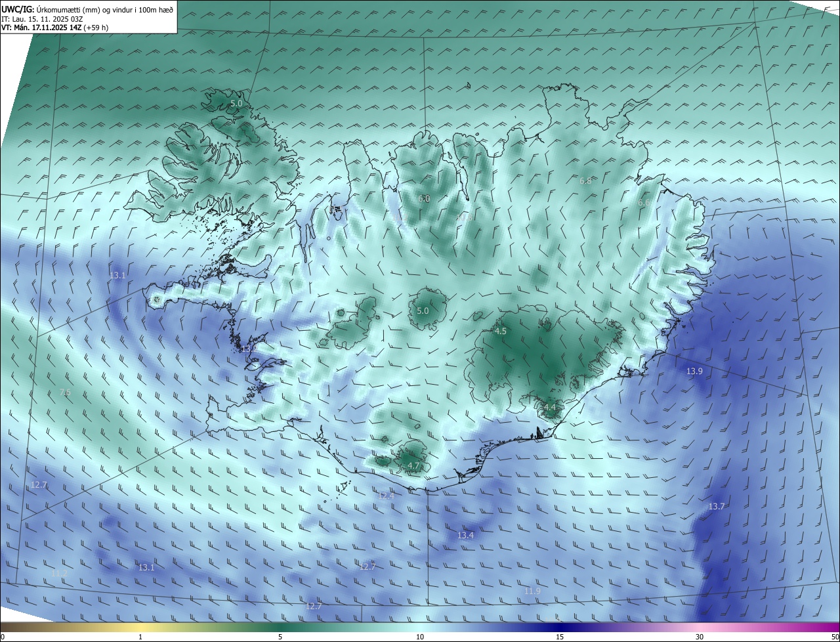This screenshot has width=840, height=642.
Task: Click the colorbar tick label 1
Action: coord(140,637)
